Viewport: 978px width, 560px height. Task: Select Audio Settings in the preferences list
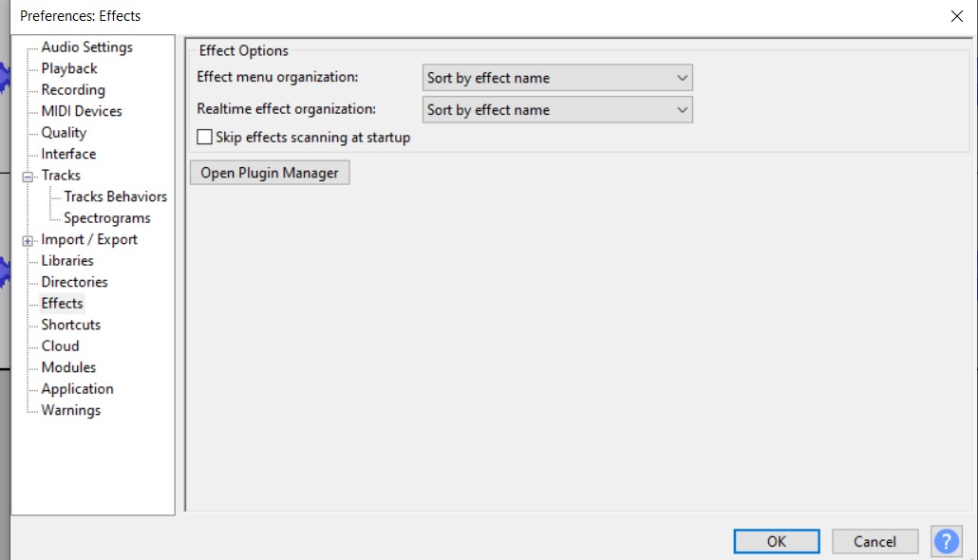tap(86, 47)
